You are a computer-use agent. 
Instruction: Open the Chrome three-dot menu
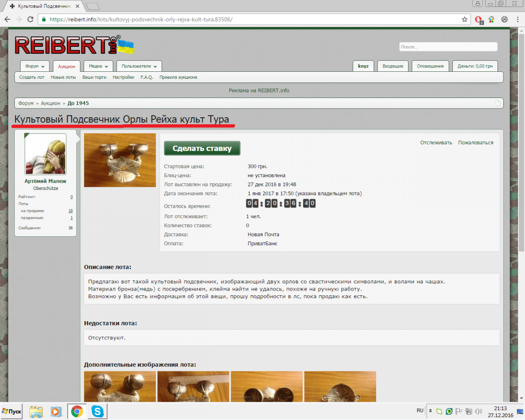click(517, 20)
